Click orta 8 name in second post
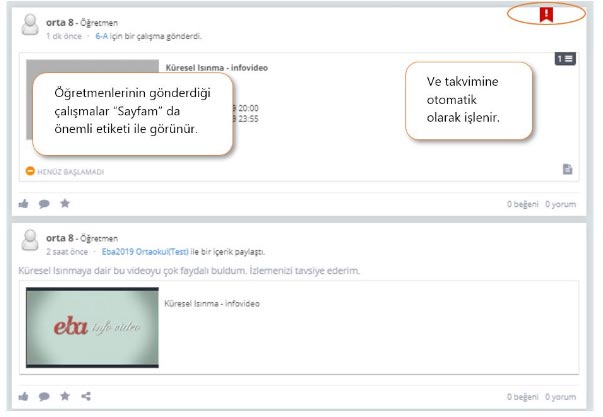The image size is (603, 417). [x=61, y=239]
